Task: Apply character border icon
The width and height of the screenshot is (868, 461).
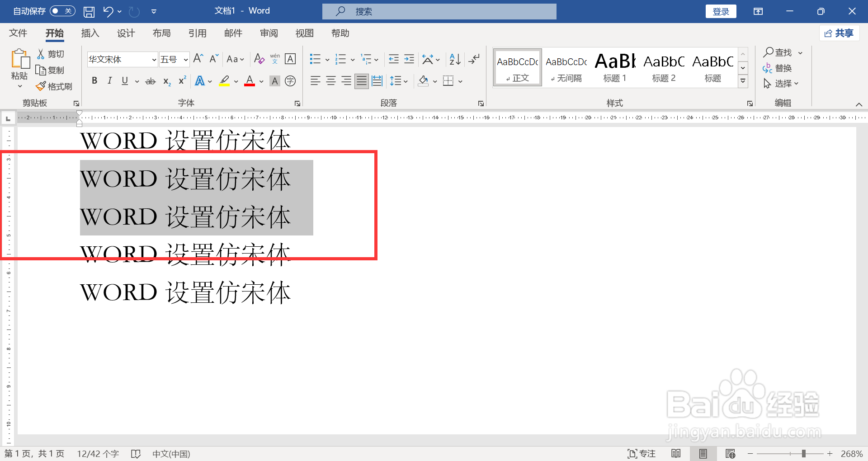Action: 290,59
